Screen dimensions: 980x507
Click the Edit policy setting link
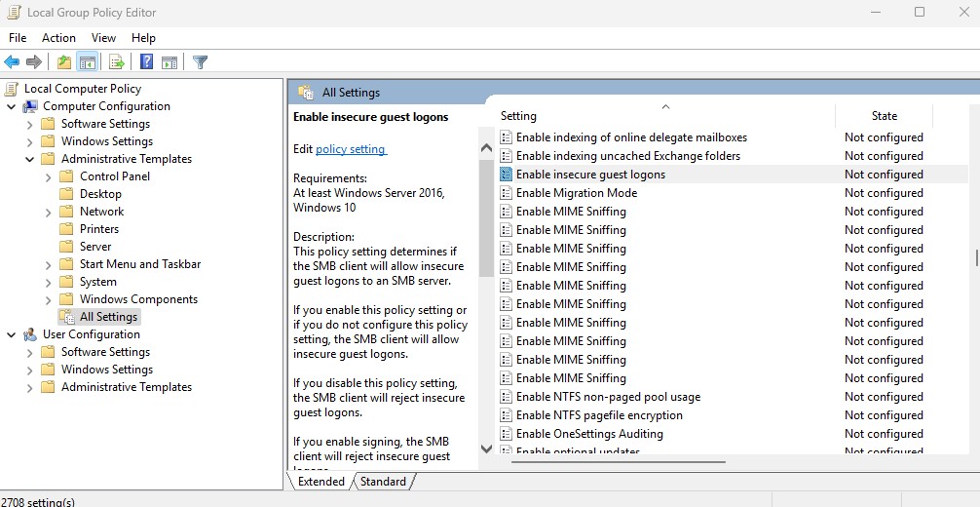point(351,149)
